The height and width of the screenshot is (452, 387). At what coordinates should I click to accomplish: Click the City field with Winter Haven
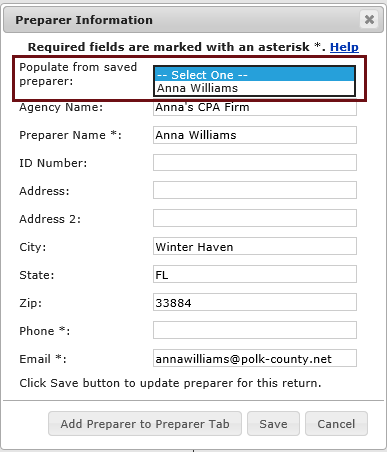[x=255, y=246]
